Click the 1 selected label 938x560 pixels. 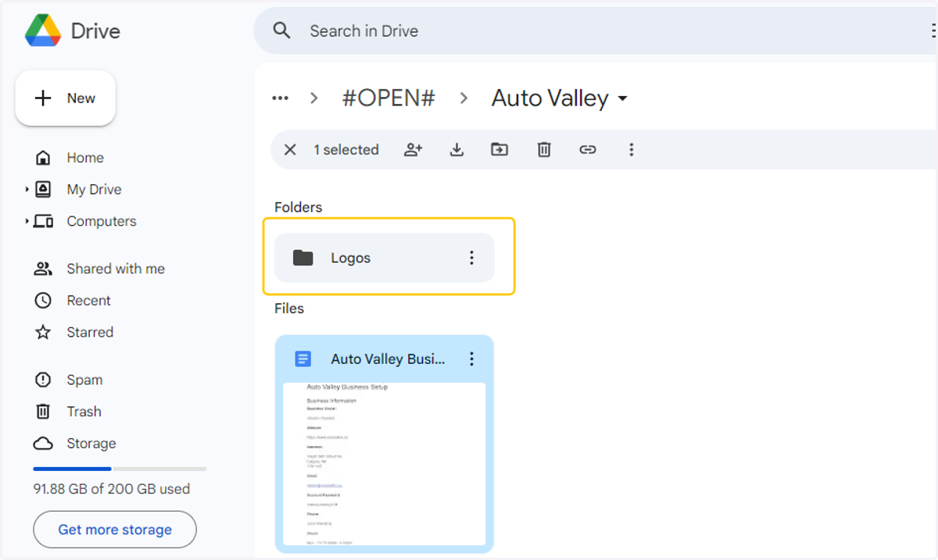click(346, 150)
